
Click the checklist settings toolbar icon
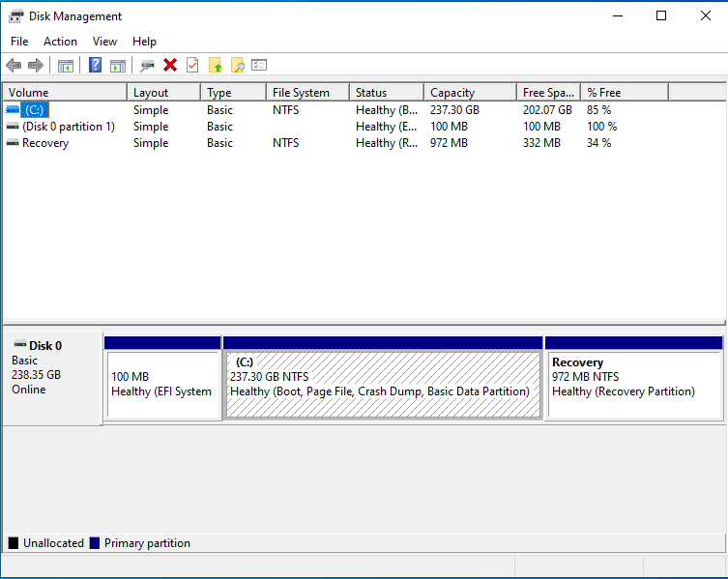pyautogui.click(x=259, y=65)
